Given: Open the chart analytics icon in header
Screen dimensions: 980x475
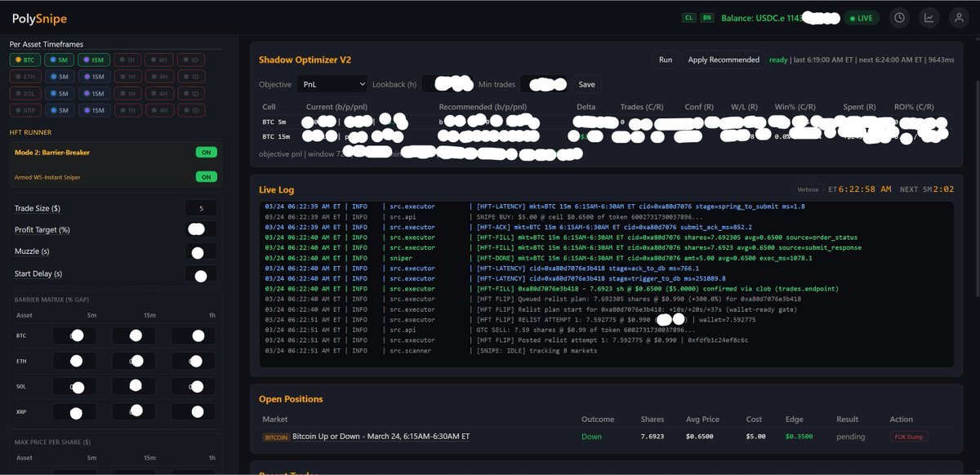Looking at the screenshot, I should point(929,17).
